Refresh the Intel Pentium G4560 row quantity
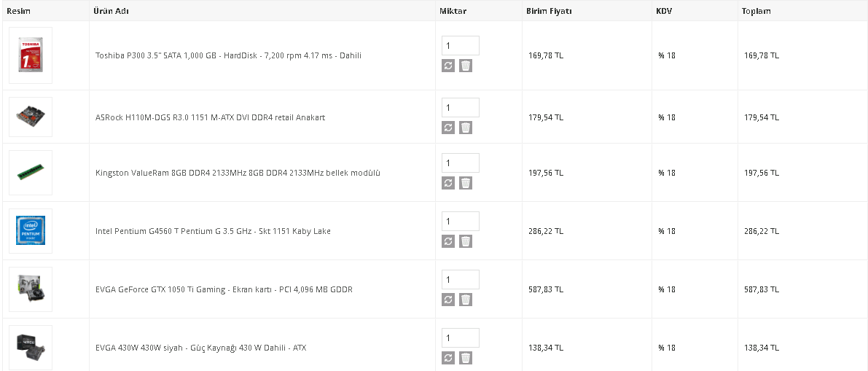 click(x=448, y=241)
